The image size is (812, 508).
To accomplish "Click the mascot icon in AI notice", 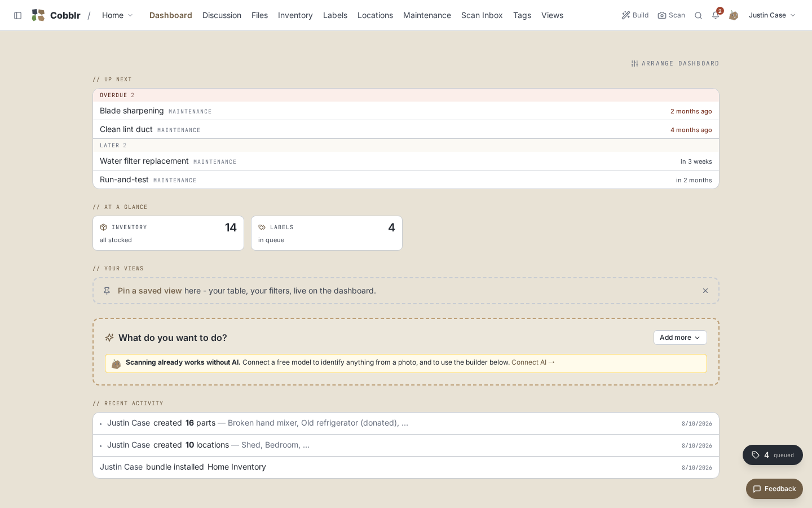I will (x=116, y=364).
